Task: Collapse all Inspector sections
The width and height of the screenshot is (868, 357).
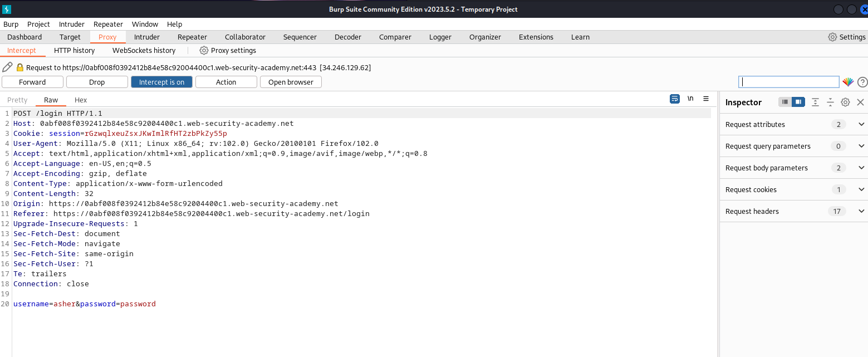Action: click(x=830, y=102)
